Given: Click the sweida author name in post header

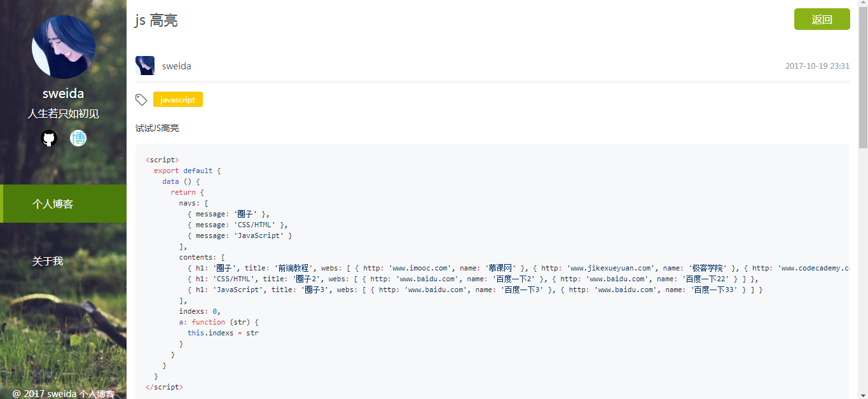Looking at the screenshot, I should [x=177, y=66].
